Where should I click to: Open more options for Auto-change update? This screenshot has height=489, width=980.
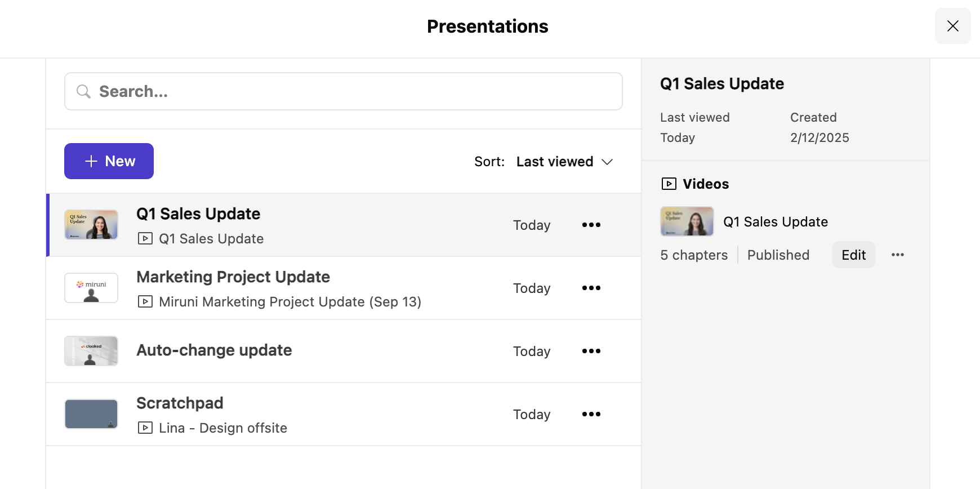pos(591,351)
